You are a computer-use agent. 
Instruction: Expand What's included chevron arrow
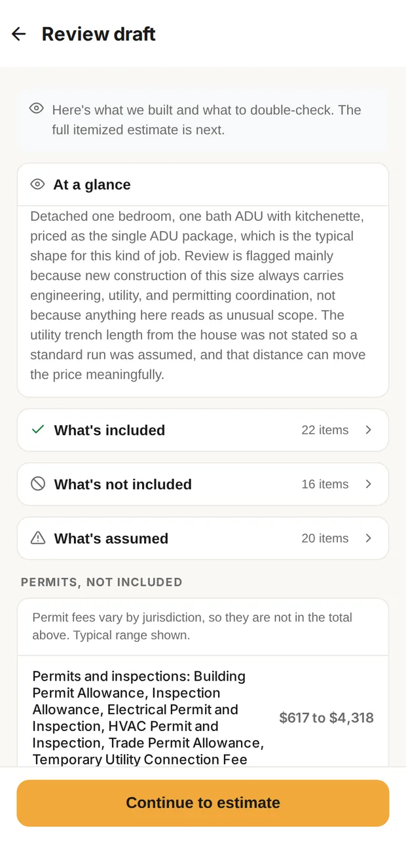click(x=369, y=430)
